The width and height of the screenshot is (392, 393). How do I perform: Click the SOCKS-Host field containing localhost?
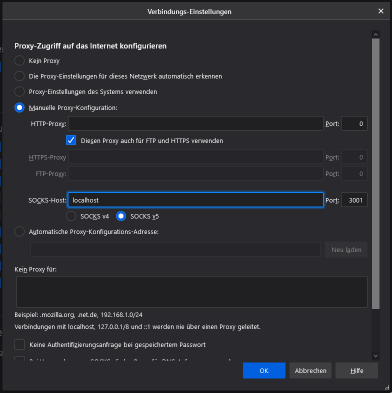pyautogui.click(x=196, y=200)
